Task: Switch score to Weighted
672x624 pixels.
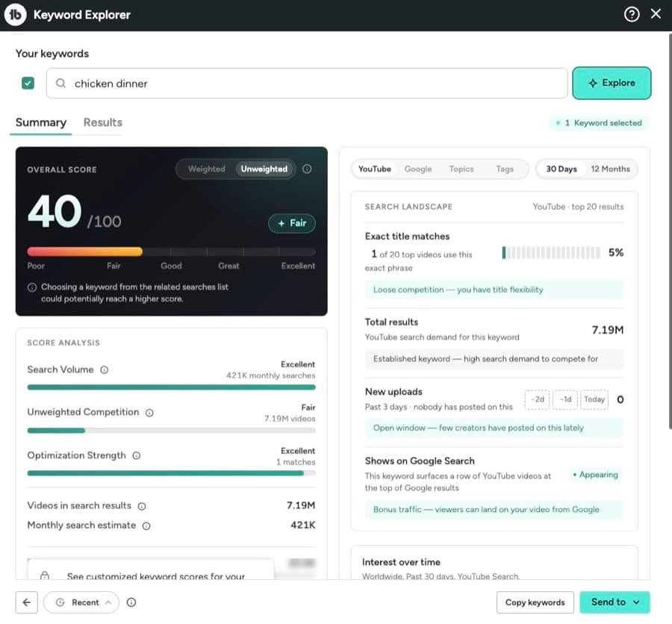Action: click(206, 169)
